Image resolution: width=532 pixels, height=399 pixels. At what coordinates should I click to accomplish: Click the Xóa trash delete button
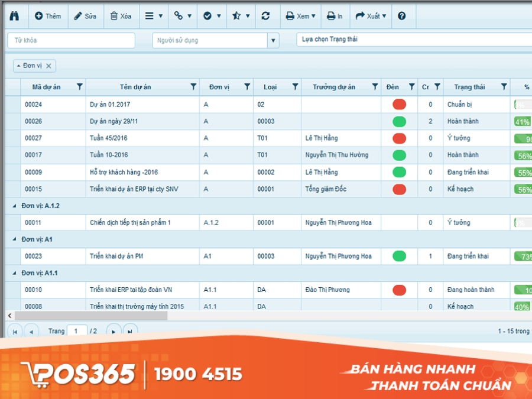(x=121, y=16)
